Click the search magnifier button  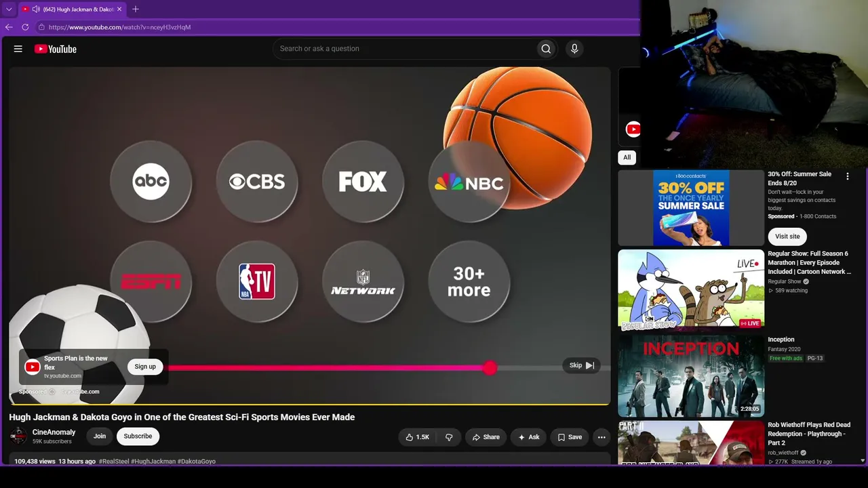[546, 49]
